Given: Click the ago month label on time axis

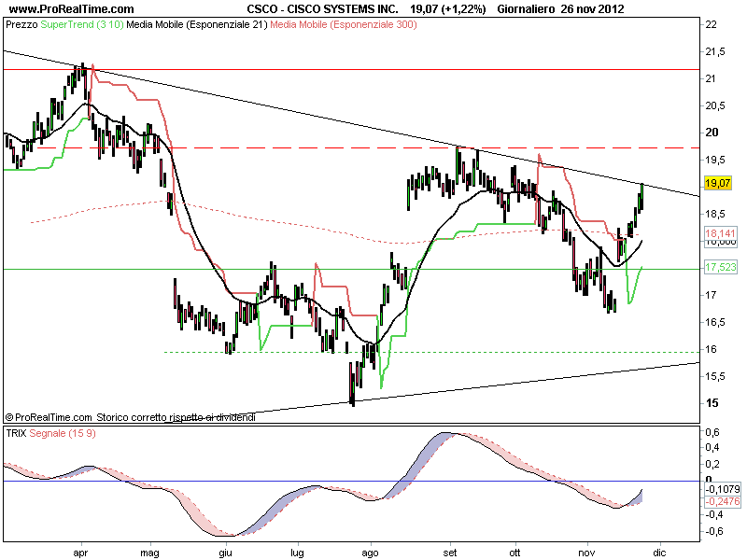Looking at the screenshot, I should [x=370, y=553].
